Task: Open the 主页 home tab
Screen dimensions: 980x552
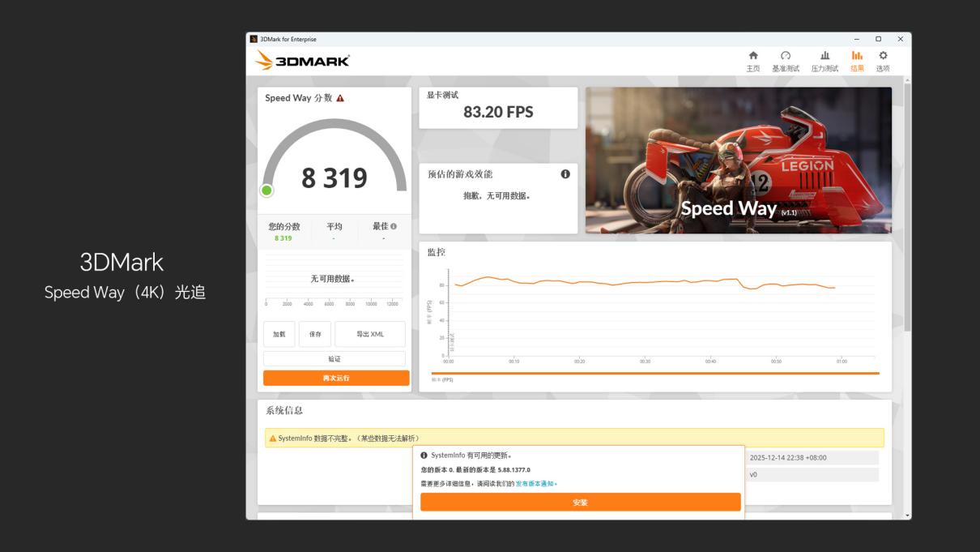Action: pyautogui.click(x=753, y=61)
